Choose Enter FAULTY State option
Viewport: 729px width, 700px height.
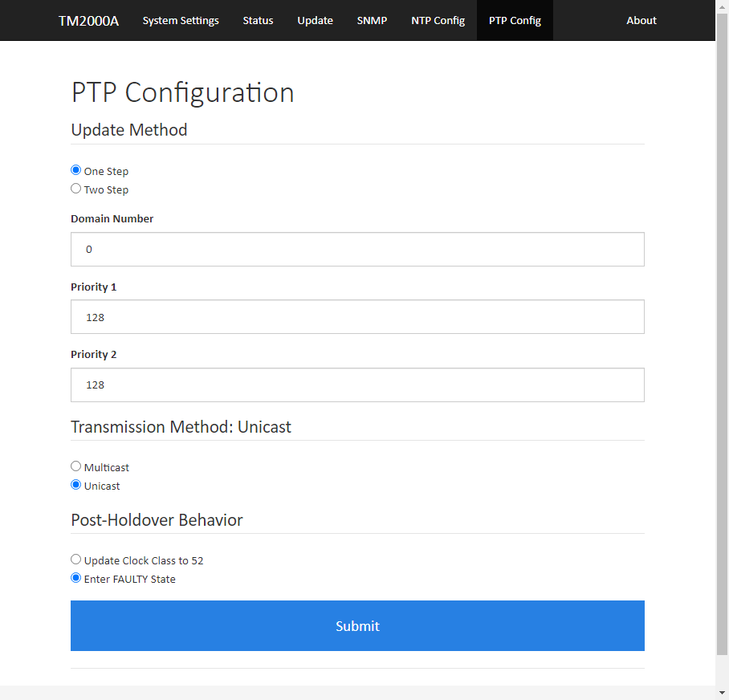pyautogui.click(x=75, y=578)
